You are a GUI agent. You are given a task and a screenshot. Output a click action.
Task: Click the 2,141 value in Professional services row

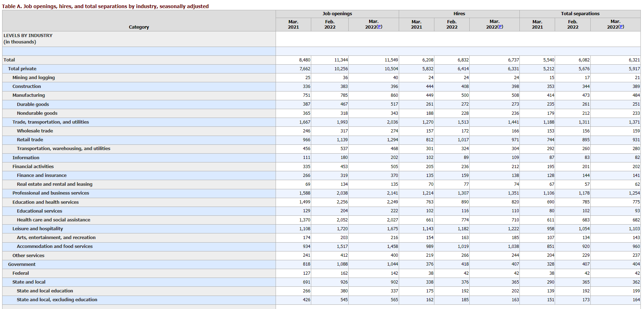pos(392,193)
